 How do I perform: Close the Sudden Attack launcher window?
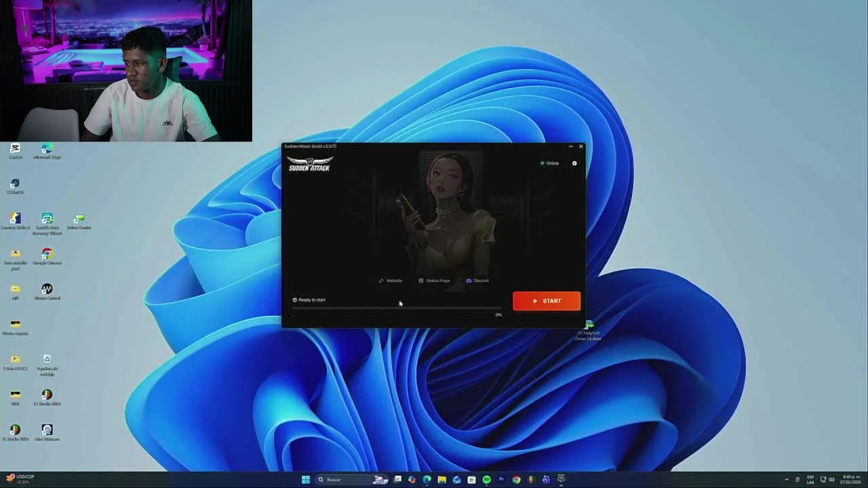pos(580,146)
